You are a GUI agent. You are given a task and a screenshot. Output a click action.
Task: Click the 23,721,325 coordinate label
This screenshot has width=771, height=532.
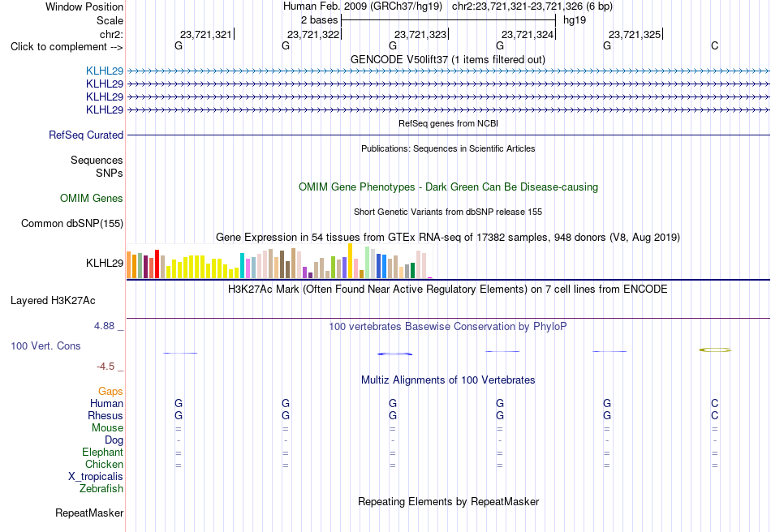635,34
